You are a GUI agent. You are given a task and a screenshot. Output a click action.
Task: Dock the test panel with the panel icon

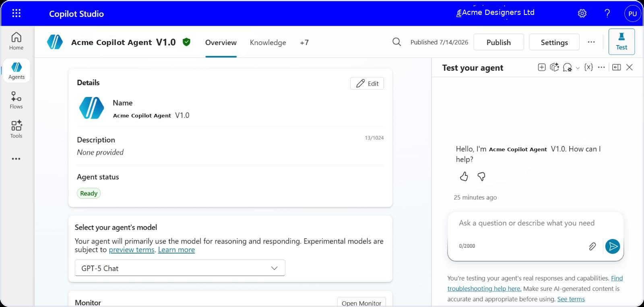tap(617, 67)
